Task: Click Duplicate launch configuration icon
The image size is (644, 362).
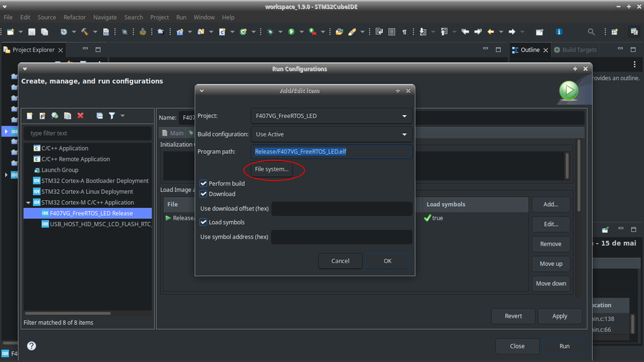Action: pyautogui.click(x=67, y=116)
